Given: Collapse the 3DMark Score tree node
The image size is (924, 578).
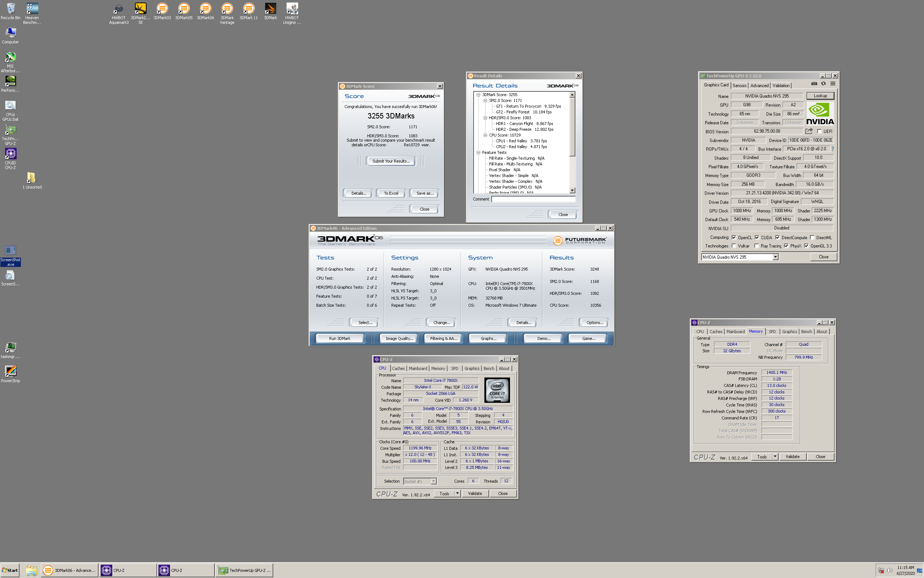Looking at the screenshot, I should tap(478, 95).
